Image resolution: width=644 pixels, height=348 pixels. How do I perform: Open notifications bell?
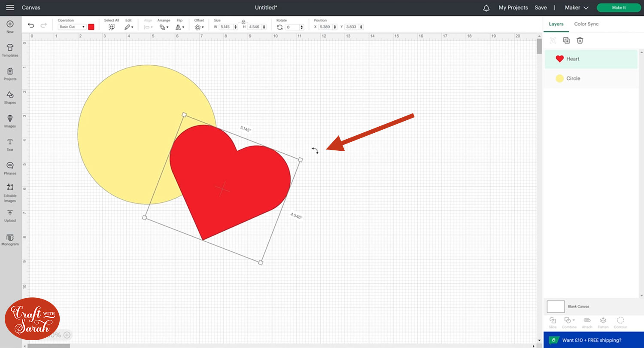click(486, 8)
